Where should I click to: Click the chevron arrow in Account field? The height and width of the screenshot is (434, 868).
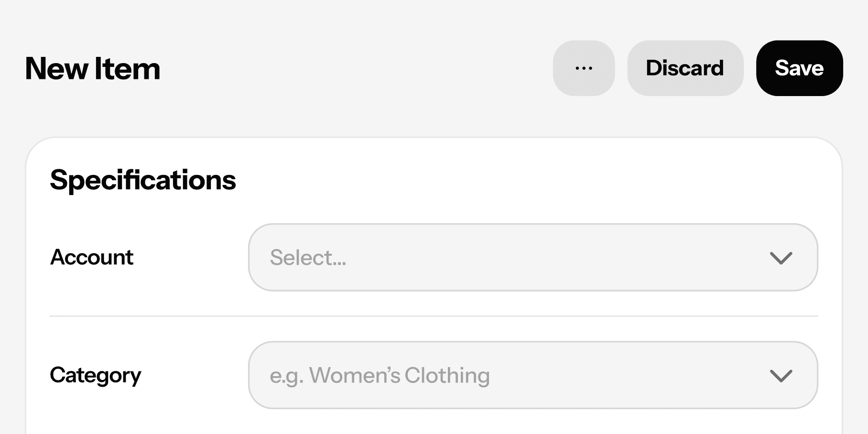click(781, 258)
